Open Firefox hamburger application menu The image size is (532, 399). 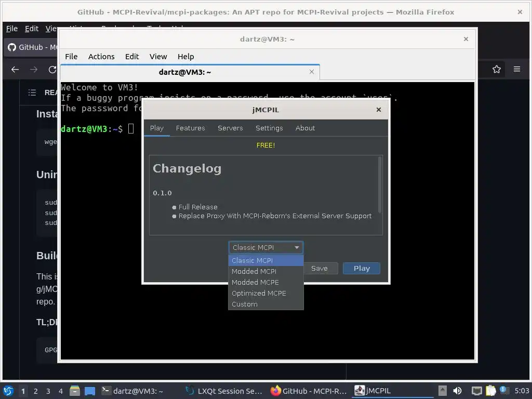click(517, 69)
